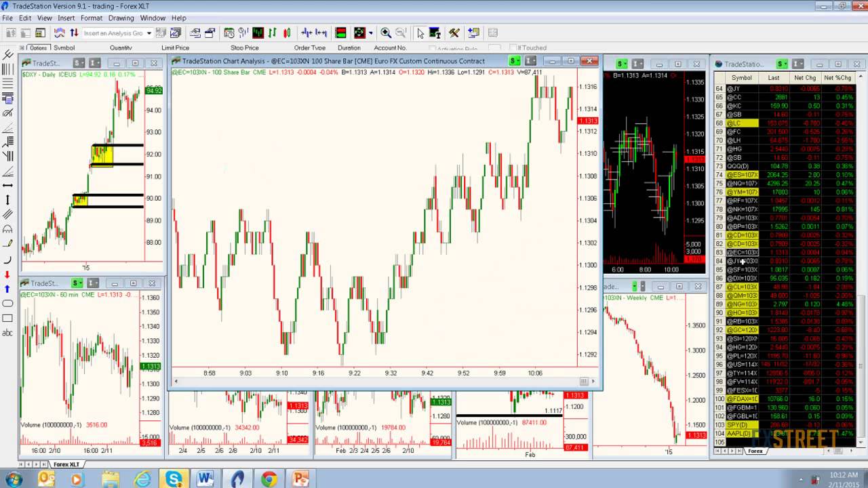Click the main chart horizontal scrollbar thumb
Screen dimensions: 868x488
584,382
